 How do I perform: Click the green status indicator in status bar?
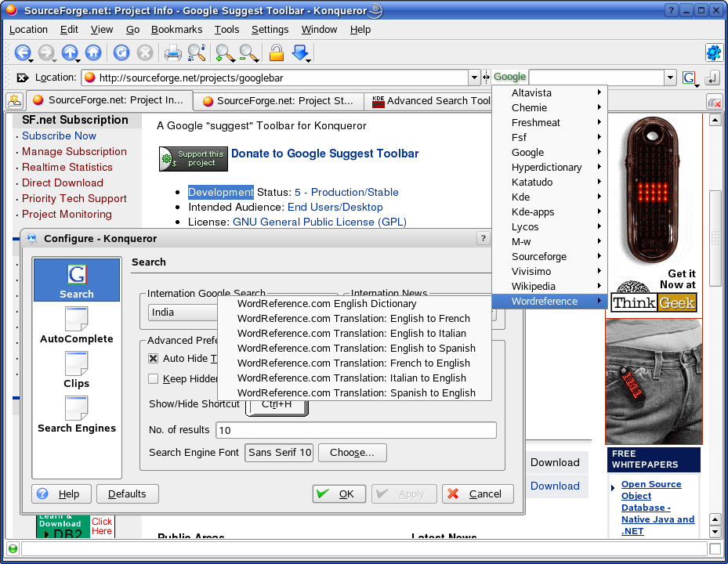[13, 548]
